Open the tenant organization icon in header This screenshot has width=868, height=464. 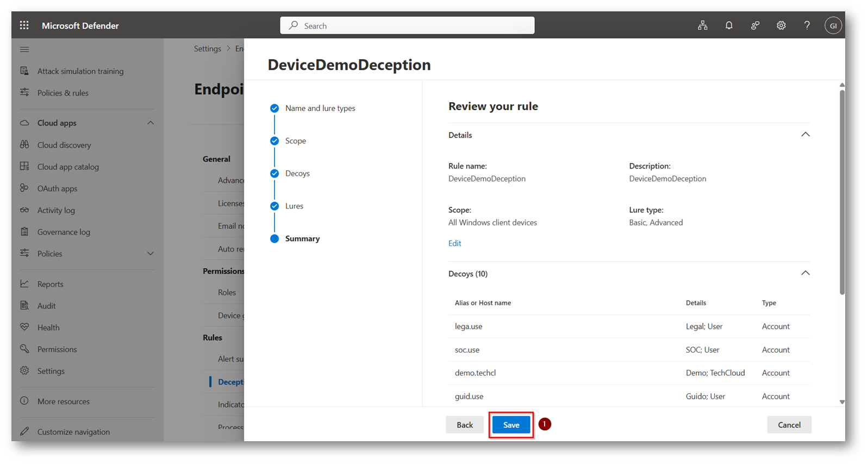coord(703,26)
